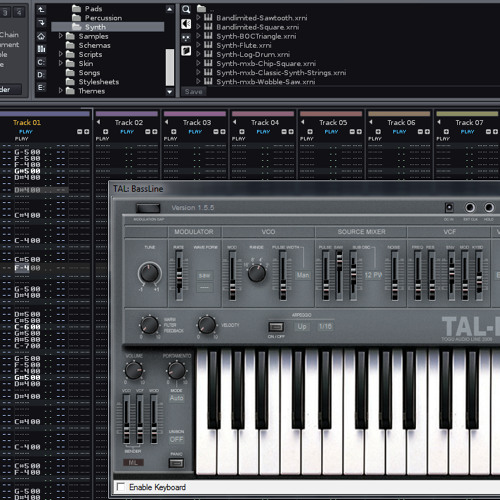The height and width of the screenshot is (500, 500).
Task: Change the Sub Osc 12 PV selector
Action: pos(373,275)
